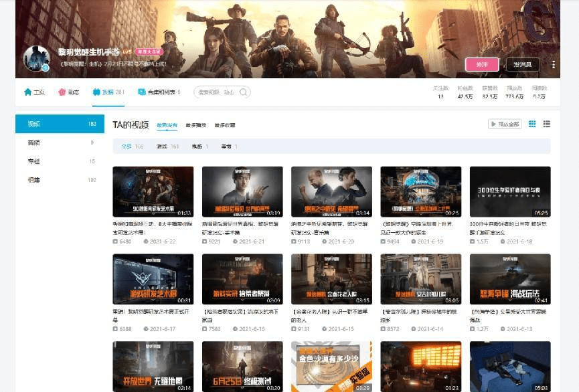Open video thumbnail with duration 00:25
The image size is (579, 392).
coord(421,191)
